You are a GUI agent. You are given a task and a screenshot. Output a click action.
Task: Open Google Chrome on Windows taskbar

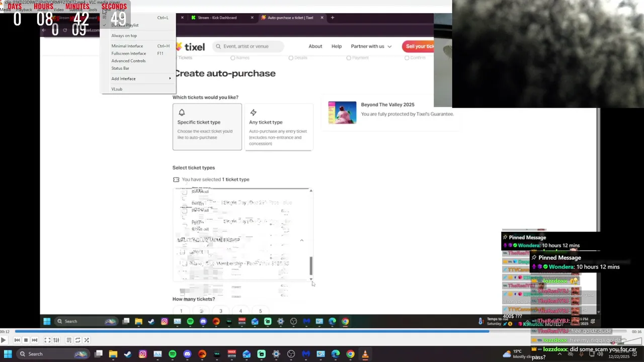(x=350, y=354)
